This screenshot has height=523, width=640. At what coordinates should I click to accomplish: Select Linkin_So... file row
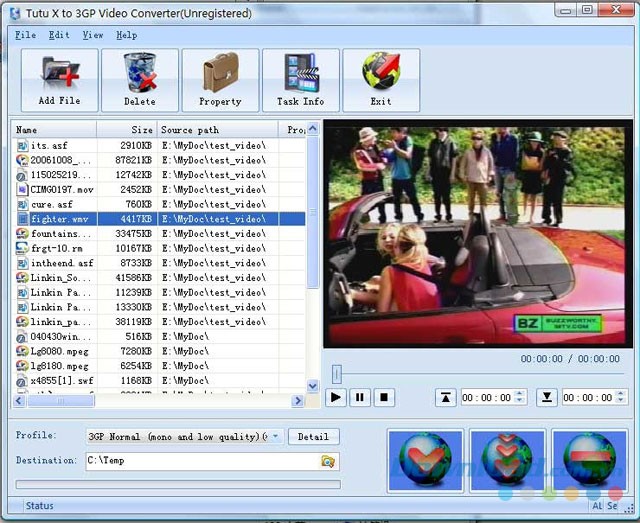[160, 278]
